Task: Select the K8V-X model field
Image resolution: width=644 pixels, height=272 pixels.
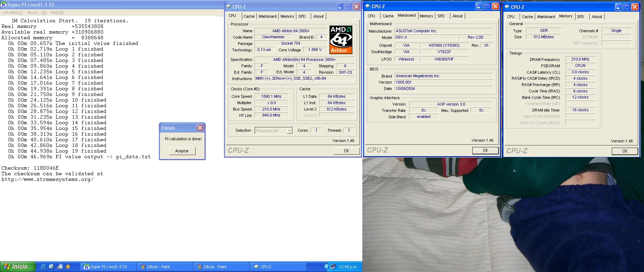Action: (x=426, y=37)
